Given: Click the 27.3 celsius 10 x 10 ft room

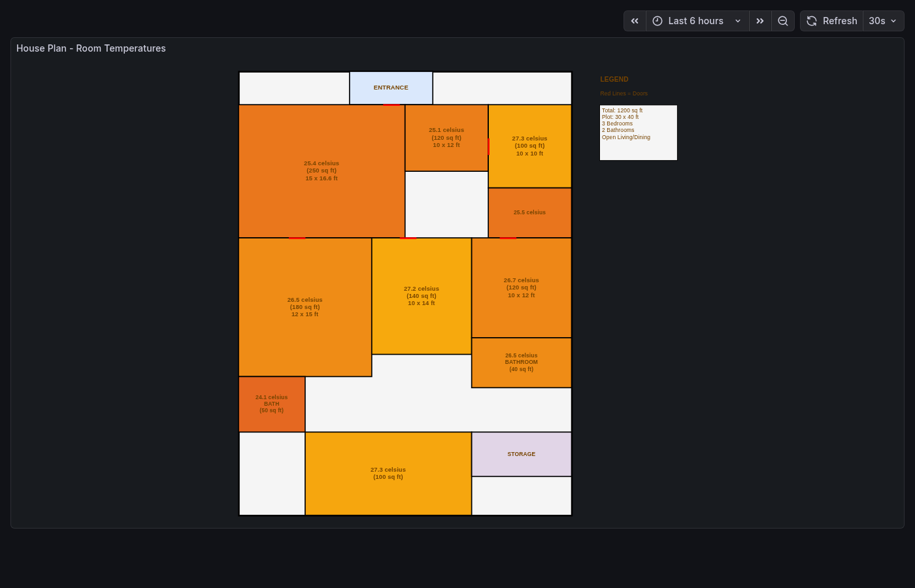Looking at the screenshot, I should click(529, 146).
